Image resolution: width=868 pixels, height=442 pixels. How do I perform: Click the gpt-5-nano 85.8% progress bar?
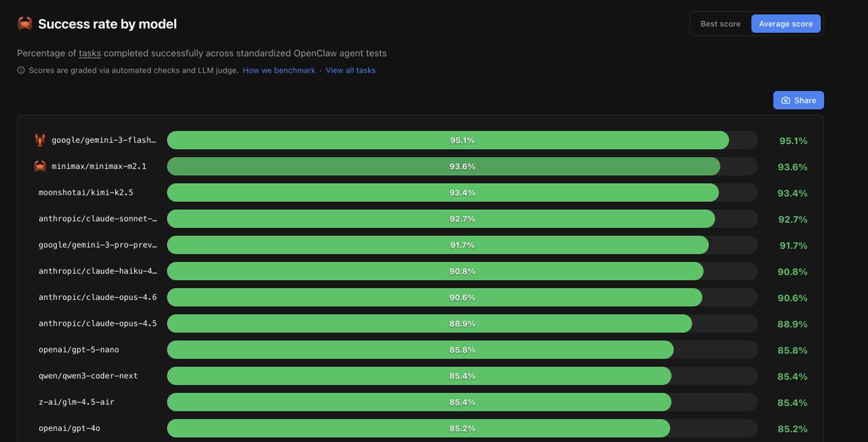coord(462,350)
